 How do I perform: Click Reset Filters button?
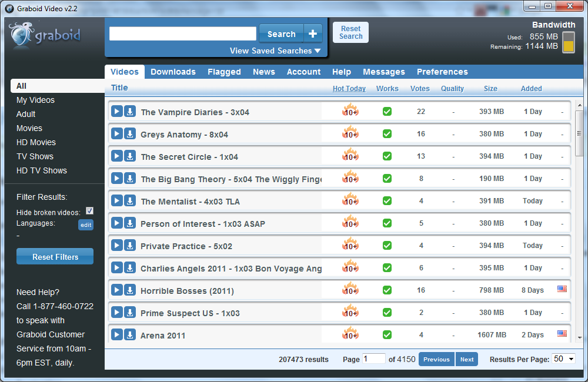click(x=55, y=256)
